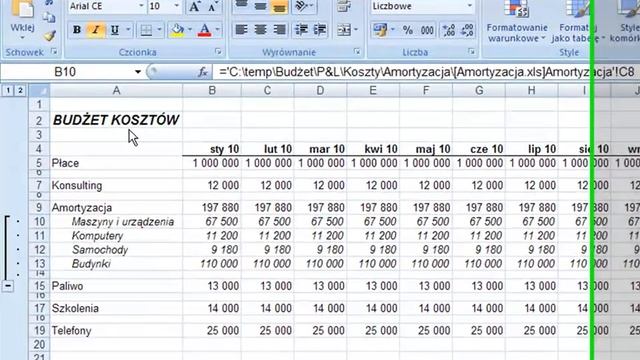Open the fill color dropdown arrow
Screen dimensions: 640x360
pos(190,30)
